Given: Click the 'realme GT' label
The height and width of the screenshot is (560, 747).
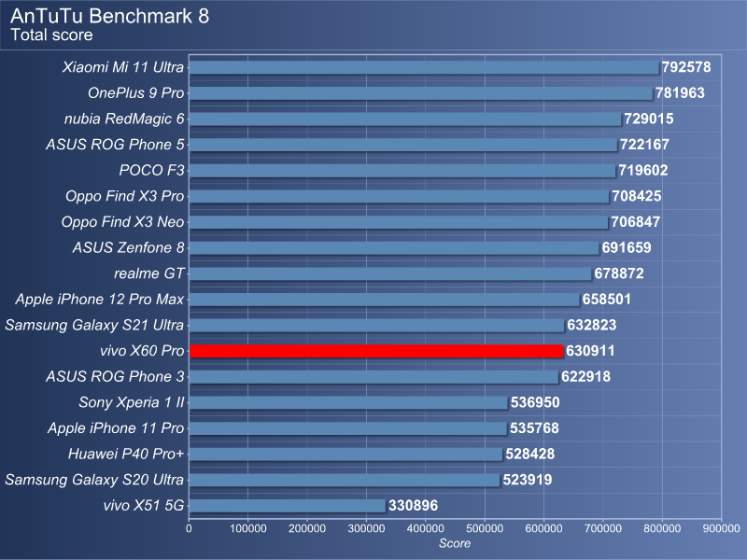Looking at the screenshot, I should coord(149,273).
